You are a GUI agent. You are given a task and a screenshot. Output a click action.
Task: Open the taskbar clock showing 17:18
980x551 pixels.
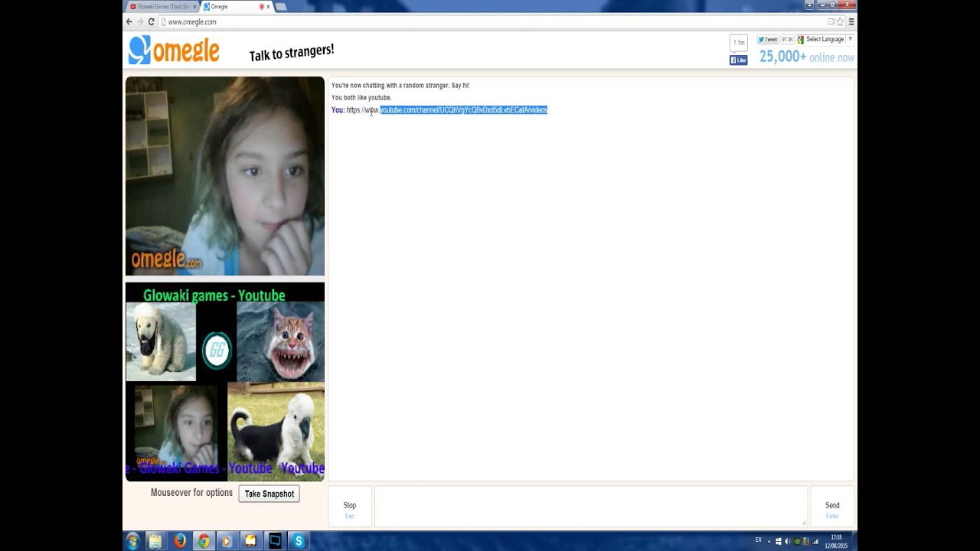(836, 541)
